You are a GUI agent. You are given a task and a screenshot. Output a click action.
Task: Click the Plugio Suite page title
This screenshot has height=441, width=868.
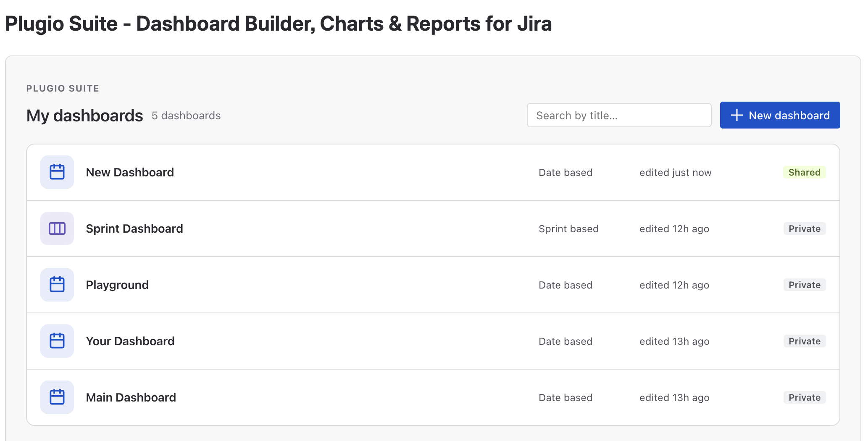[x=279, y=24]
